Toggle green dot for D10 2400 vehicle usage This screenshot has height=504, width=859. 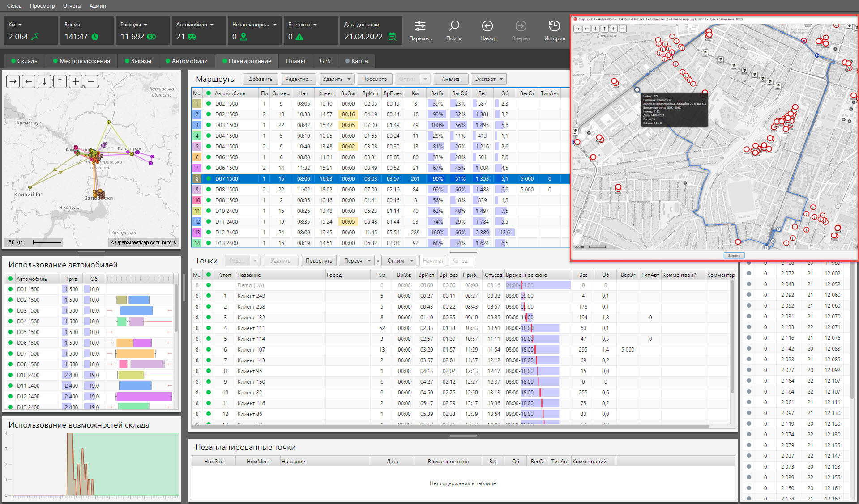[10, 375]
